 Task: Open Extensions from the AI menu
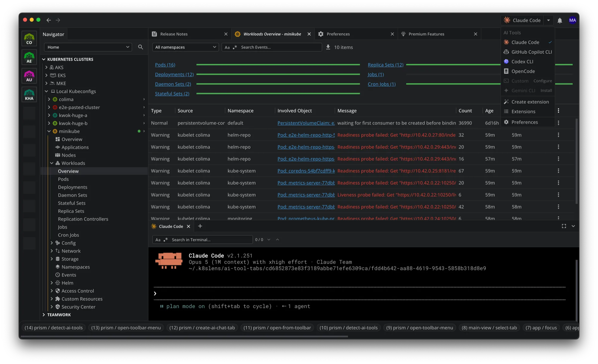(x=528, y=111)
